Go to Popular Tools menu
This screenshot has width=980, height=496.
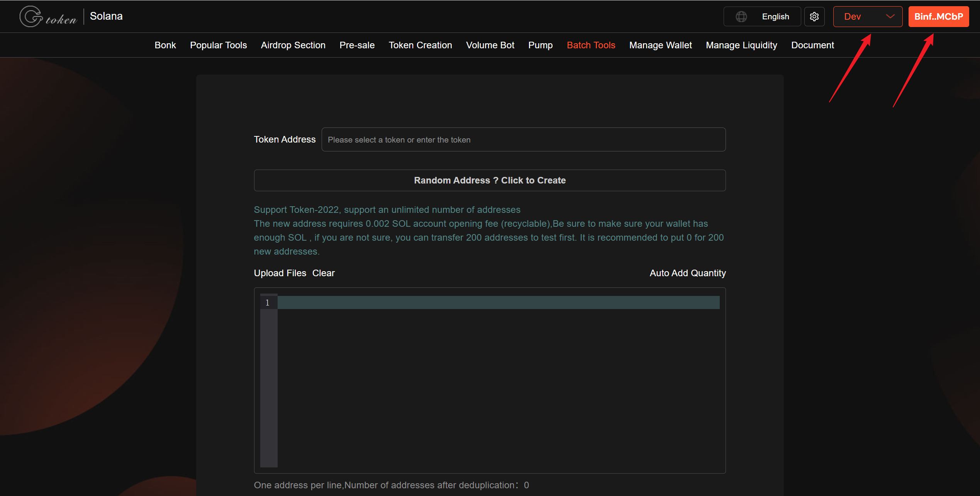coord(218,45)
